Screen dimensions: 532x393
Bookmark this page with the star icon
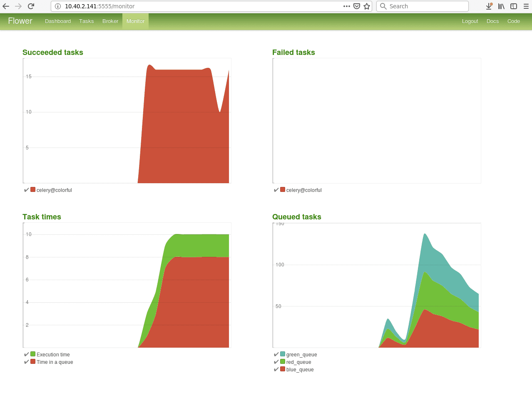click(x=367, y=6)
